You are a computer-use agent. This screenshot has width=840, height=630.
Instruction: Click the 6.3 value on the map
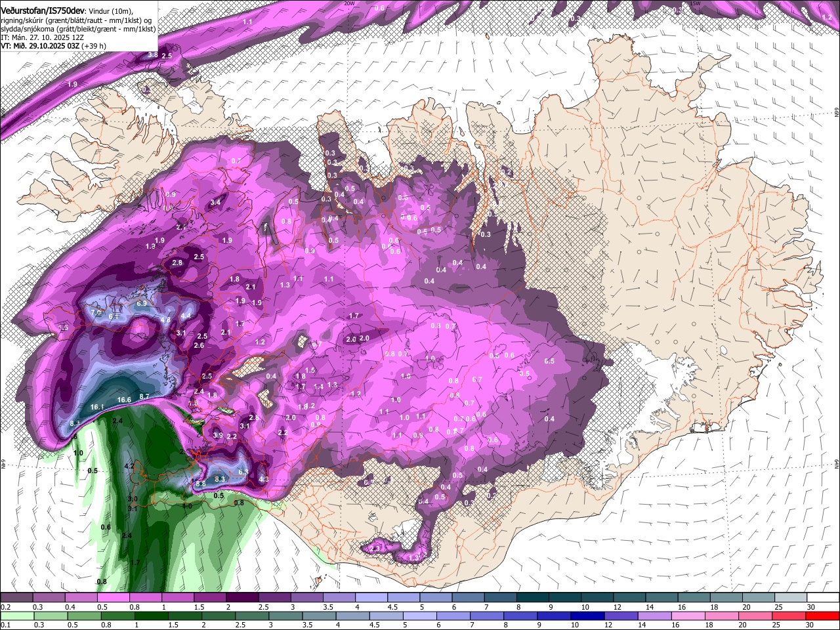tap(243, 472)
